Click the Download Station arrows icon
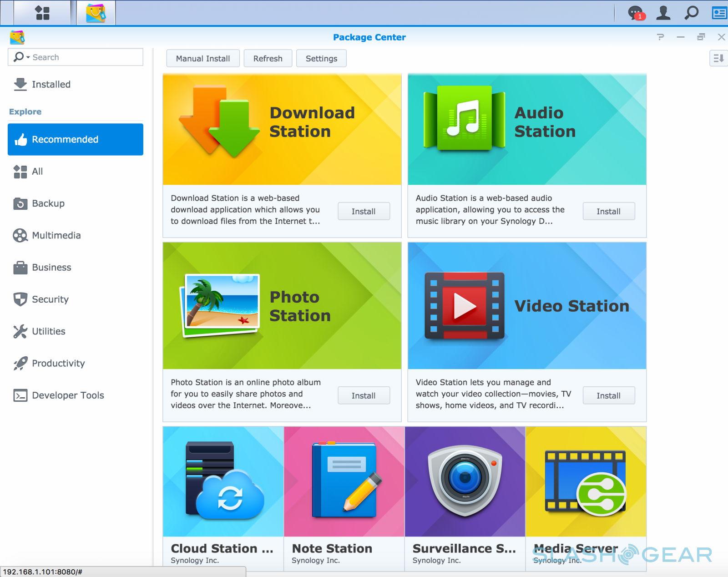The width and height of the screenshot is (728, 577). click(x=219, y=122)
